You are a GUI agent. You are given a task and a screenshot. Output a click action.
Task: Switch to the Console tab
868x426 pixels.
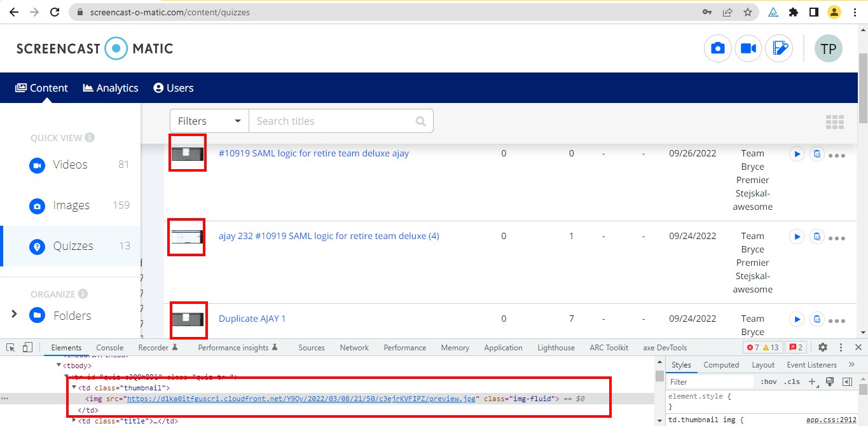109,347
